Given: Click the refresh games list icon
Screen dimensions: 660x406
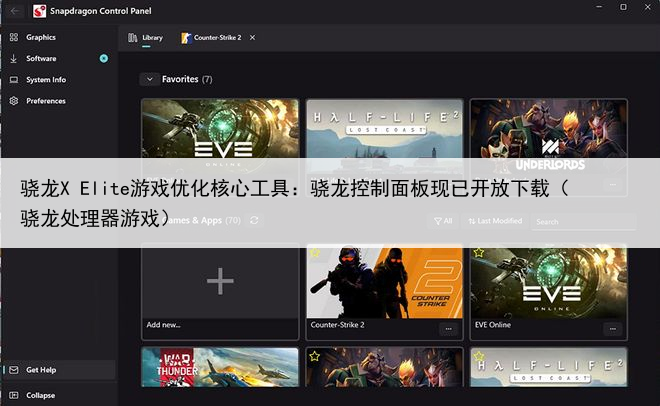Looking at the screenshot, I should click(x=254, y=220).
